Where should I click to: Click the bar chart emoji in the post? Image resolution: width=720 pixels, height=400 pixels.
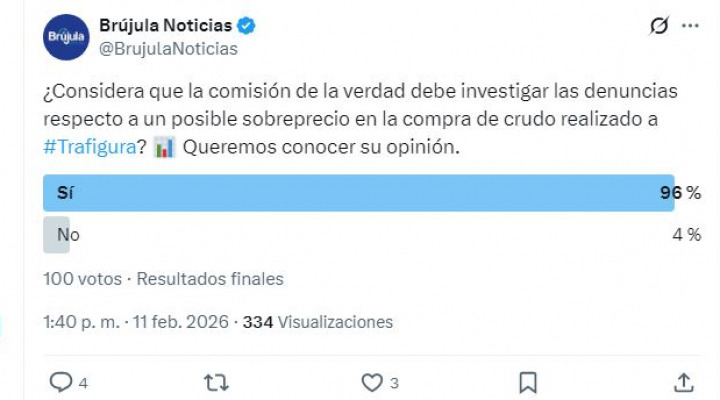166,147
